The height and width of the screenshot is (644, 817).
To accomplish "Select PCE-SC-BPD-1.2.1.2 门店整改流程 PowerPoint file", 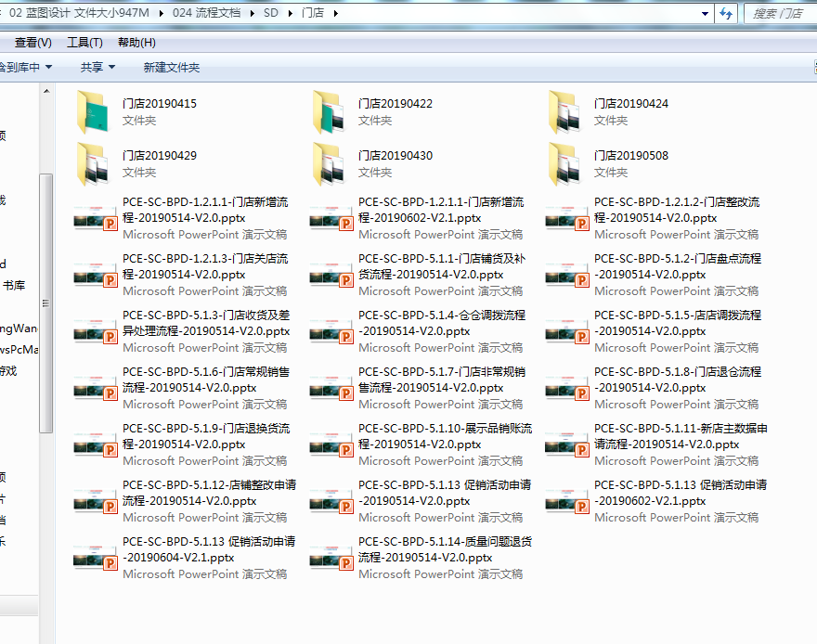I will click(x=678, y=210).
